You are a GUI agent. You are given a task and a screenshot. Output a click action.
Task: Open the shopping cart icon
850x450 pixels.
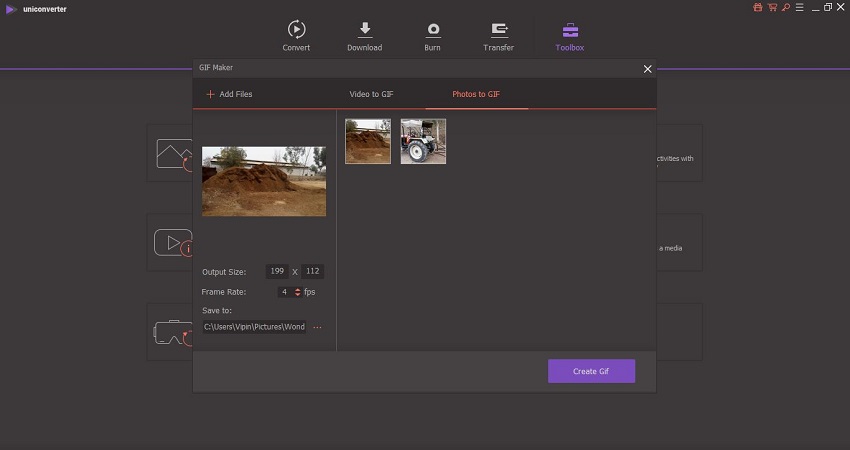tap(771, 8)
